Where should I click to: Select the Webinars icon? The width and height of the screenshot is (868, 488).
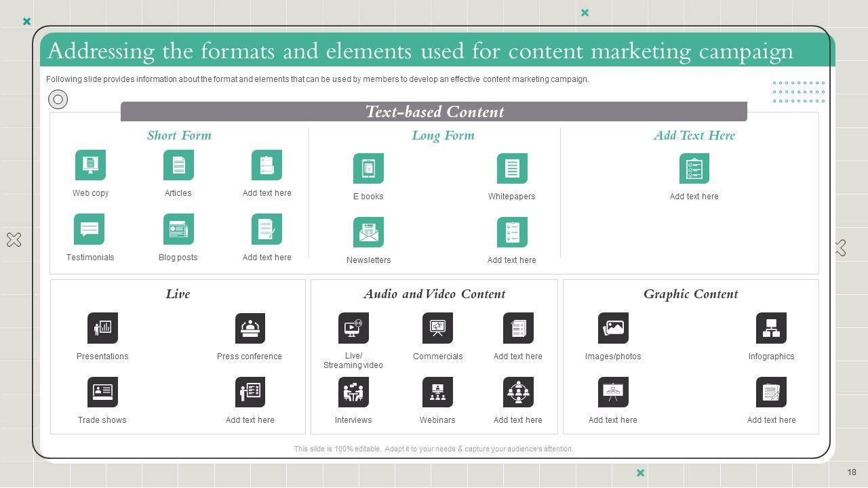tap(437, 392)
